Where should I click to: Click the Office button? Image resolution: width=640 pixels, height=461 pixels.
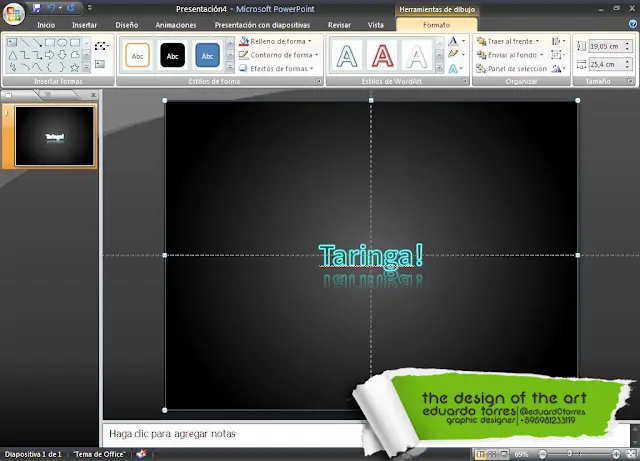coord(14,13)
